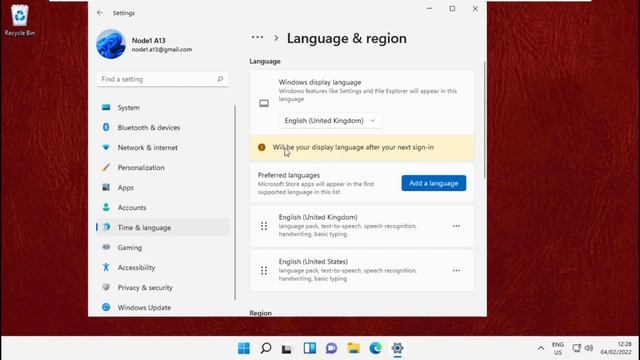
Task: Click the Accessibility figure icon
Action: (x=106, y=267)
